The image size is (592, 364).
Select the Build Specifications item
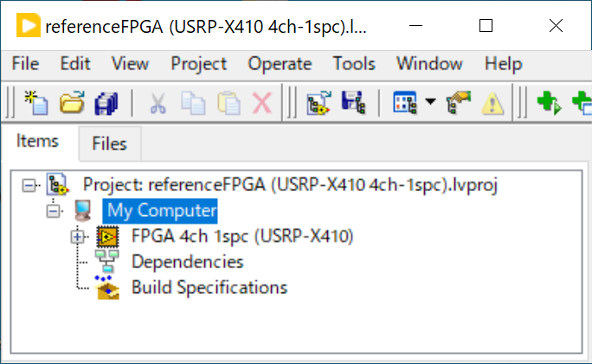pos(209,287)
